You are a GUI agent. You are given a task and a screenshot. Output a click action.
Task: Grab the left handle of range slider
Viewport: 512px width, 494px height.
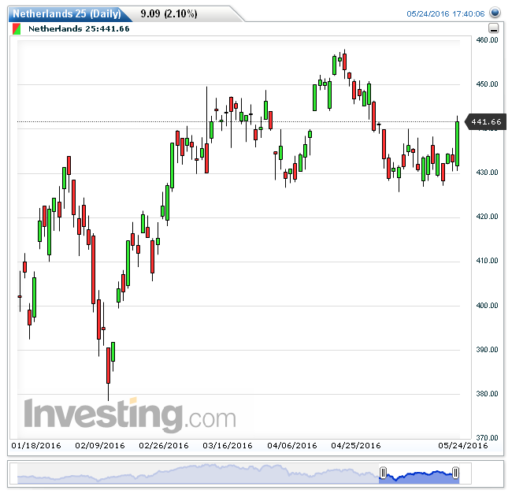pos(383,473)
